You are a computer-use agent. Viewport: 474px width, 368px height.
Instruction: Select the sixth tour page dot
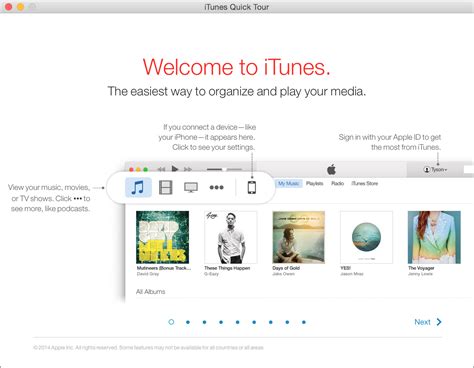(x=254, y=322)
